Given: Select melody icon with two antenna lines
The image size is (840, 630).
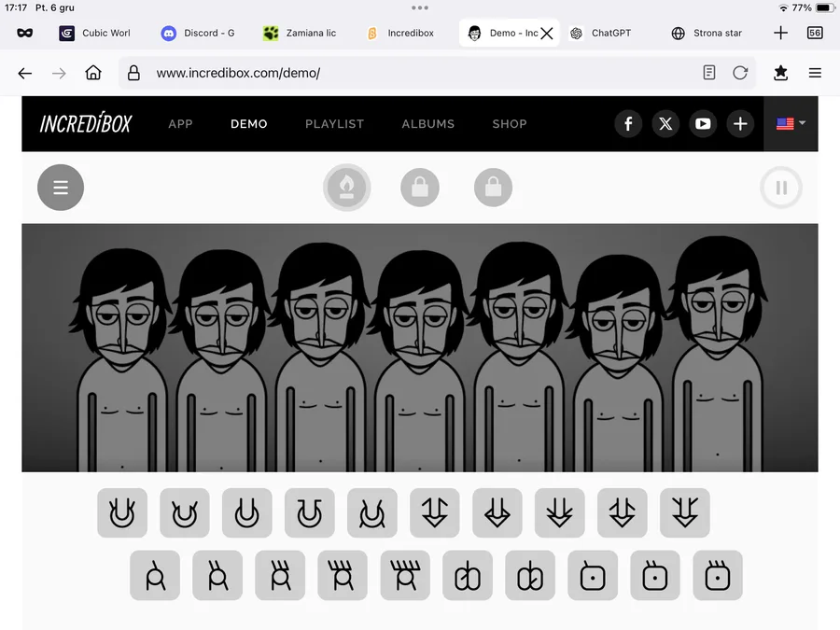Looking at the screenshot, I should pyautogui.click(x=217, y=575).
